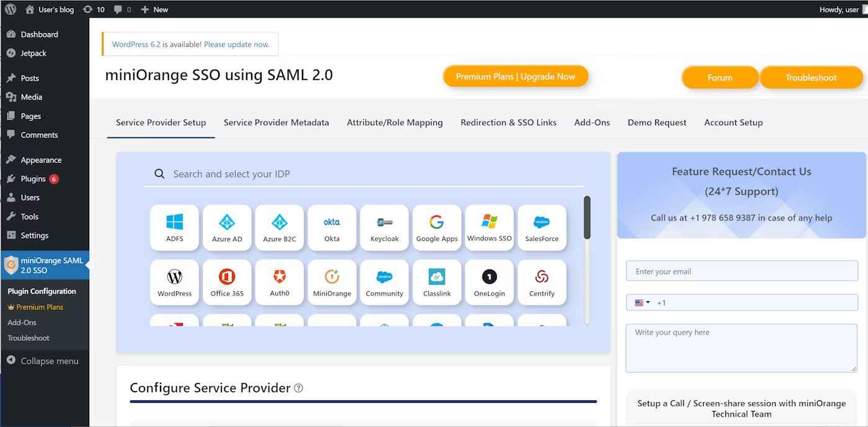Select the OneLogin IDP tile
This screenshot has height=427, width=868.
489,282
